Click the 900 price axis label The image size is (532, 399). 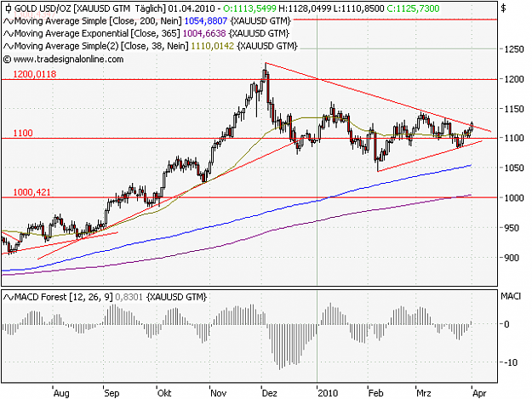[512, 258]
